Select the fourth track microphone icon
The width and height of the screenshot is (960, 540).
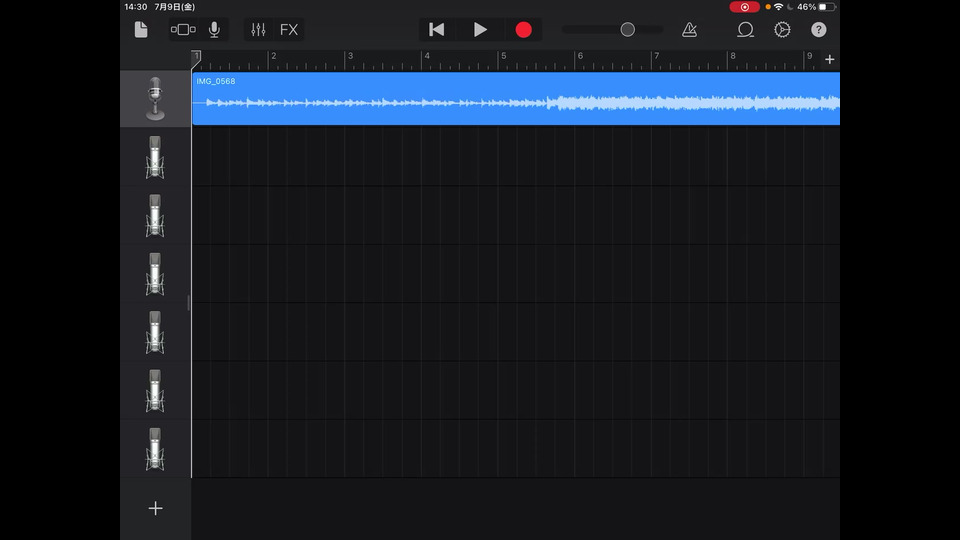pos(156,274)
